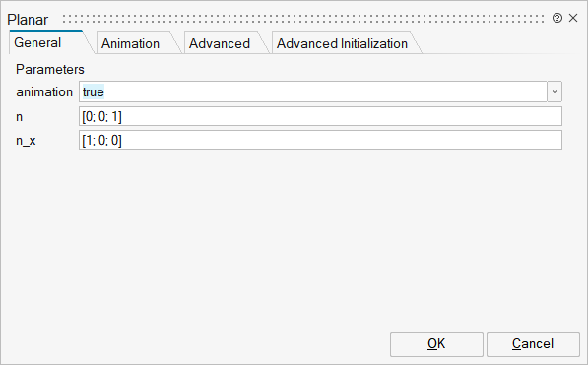Open the help icon in title bar

[557, 18]
